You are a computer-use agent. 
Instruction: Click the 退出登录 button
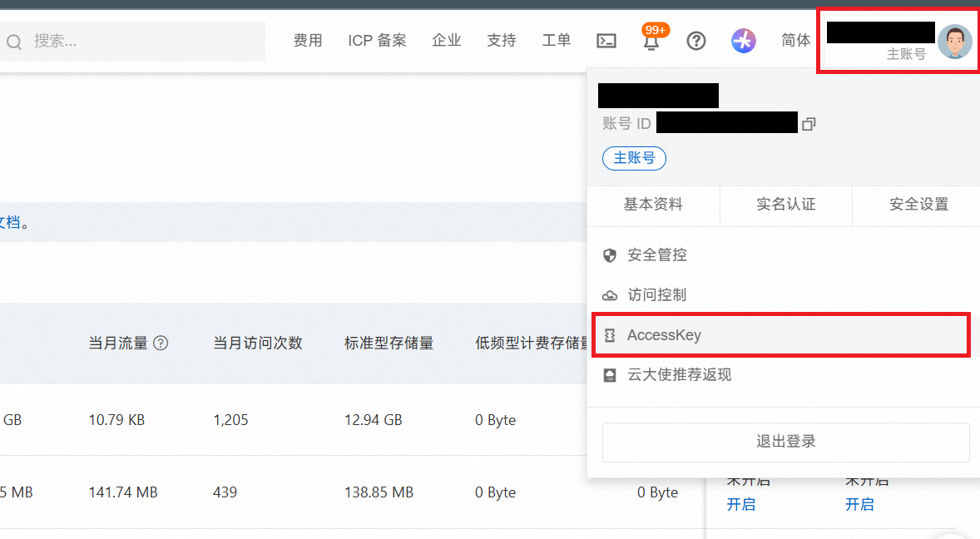[785, 442]
